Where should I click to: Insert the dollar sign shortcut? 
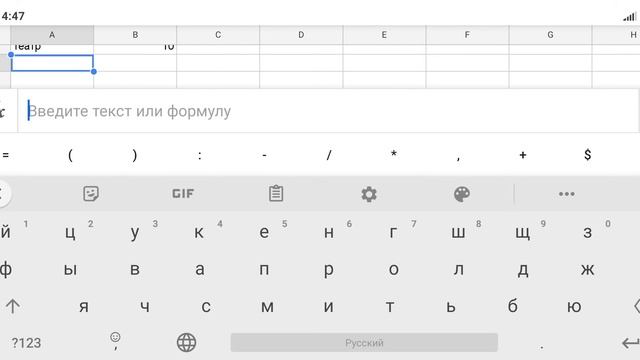(x=588, y=155)
